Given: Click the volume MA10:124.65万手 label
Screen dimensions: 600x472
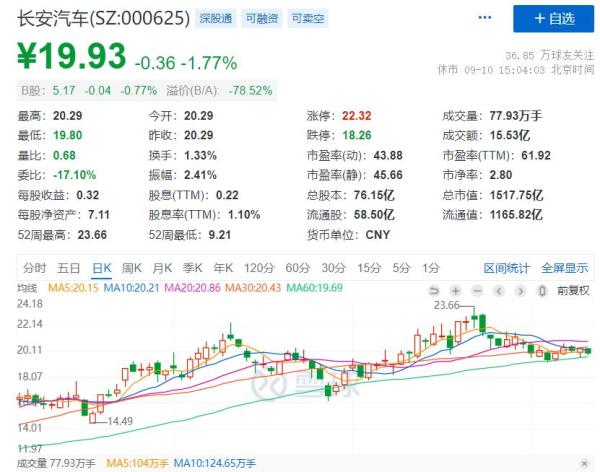Looking at the screenshot, I should (215, 464).
